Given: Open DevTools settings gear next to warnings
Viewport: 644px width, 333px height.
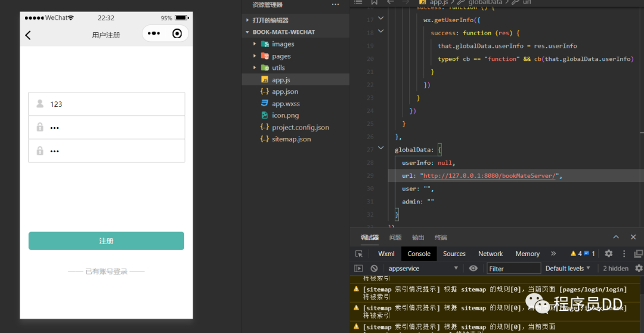Looking at the screenshot, I should pos(609,254).
